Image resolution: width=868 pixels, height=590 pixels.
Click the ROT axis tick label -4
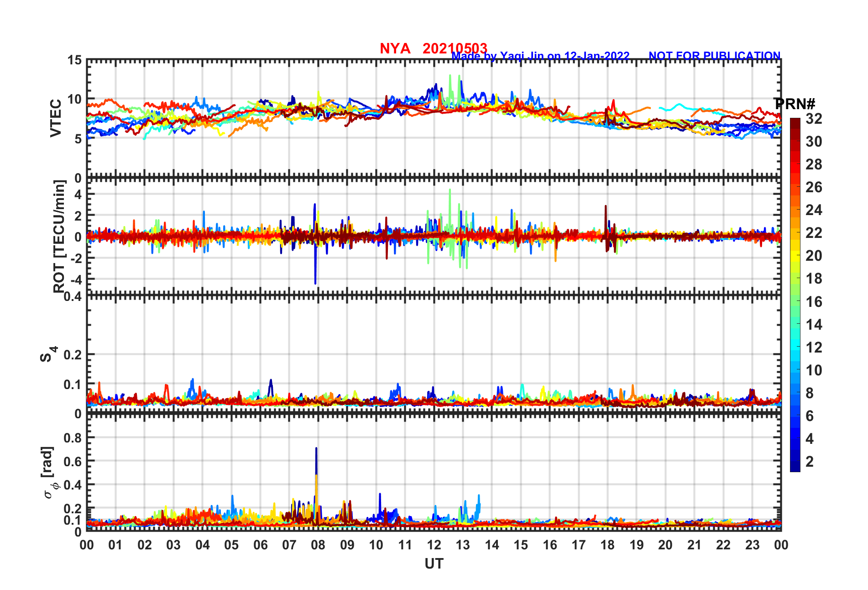(76, 279)
